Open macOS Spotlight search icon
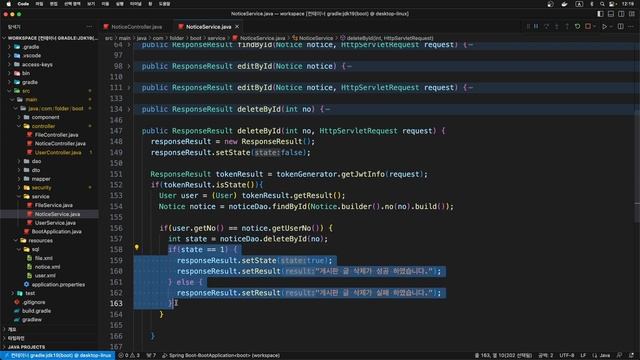Screen dimensions: 640x360 (602, 4)
